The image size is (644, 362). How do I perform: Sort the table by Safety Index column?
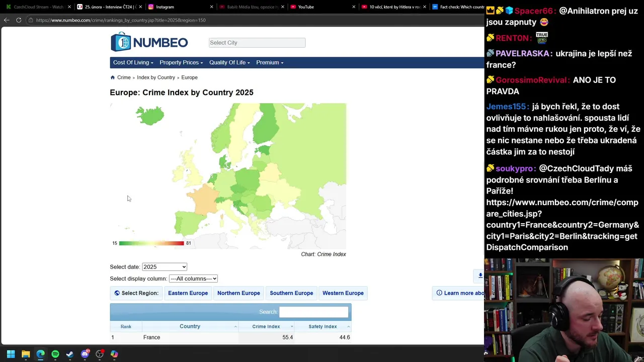(x=323, y=326)
